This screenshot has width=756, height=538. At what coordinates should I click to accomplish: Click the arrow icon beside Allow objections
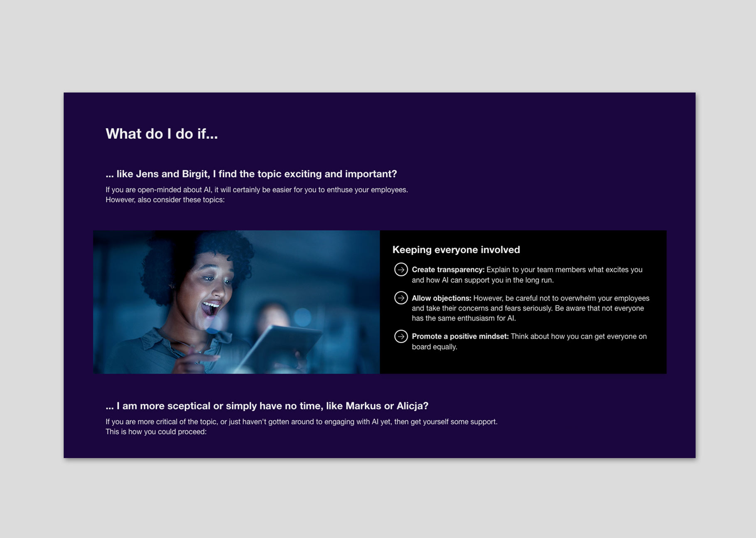401,298
